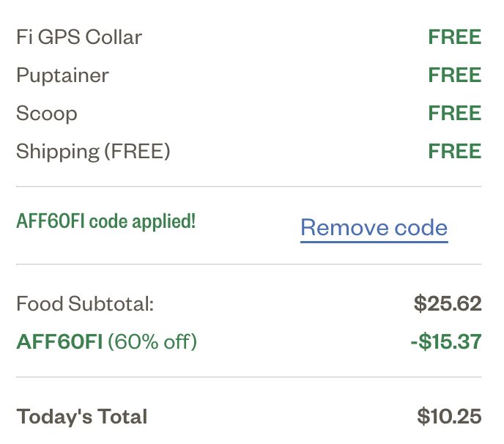The image size is (504, 444).
Task: Click FREE price beside Scoop
Action: tap(454, 114)
